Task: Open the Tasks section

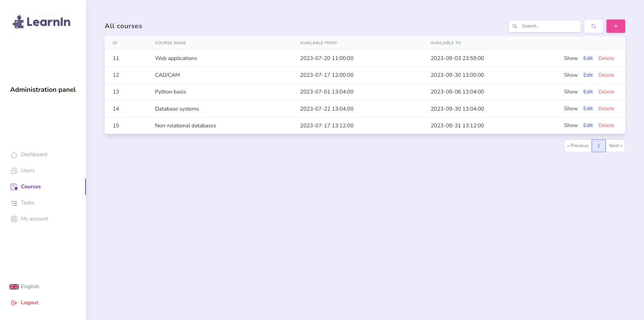Action: click(28, 203)
